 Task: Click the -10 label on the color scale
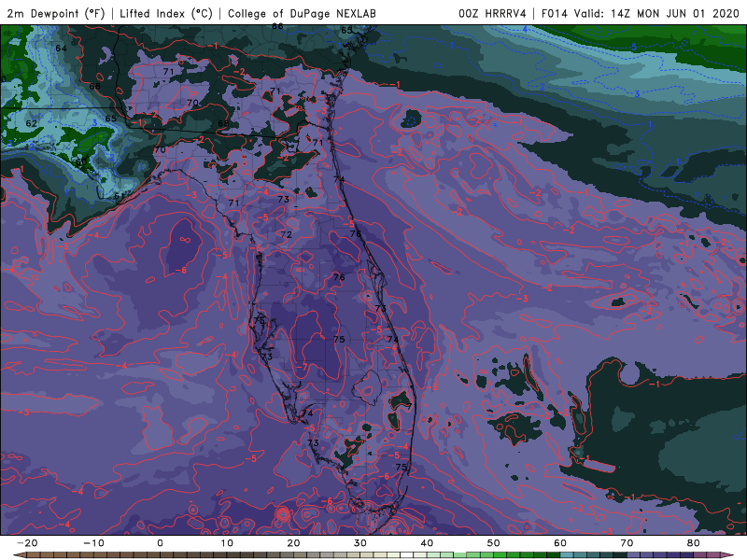[x=93, y=543]
